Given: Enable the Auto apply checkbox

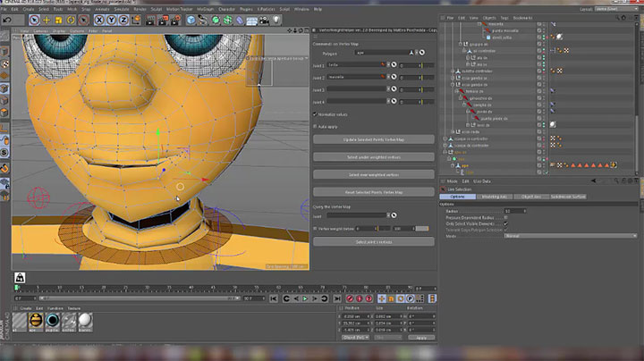Looking at the screenshot, I should click(x=315, y=126).
